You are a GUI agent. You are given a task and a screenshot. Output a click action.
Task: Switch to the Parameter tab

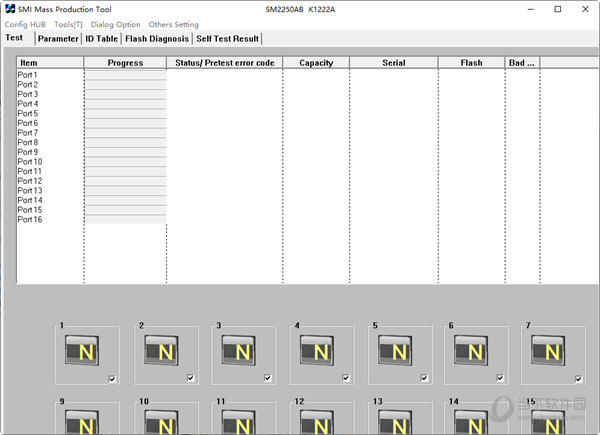coord(58,39)
